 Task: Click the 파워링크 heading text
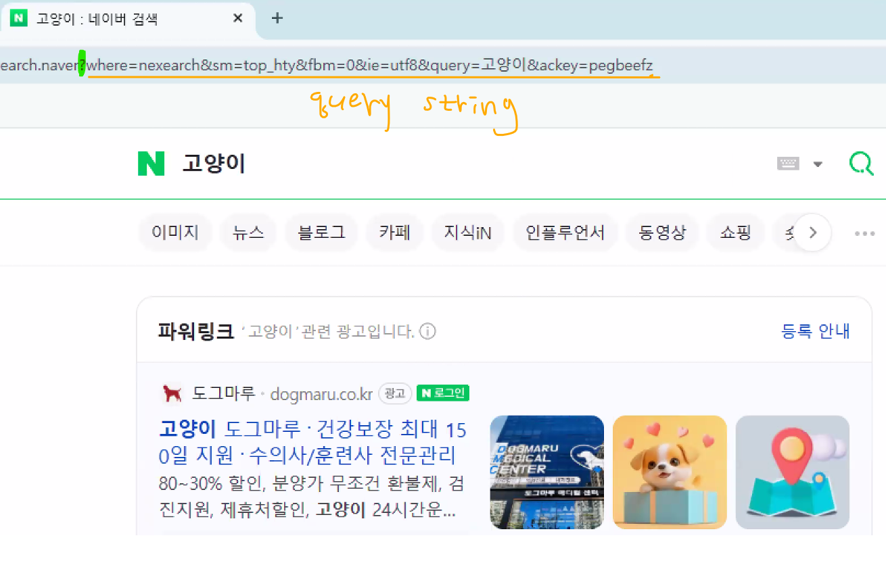(x=196, y=331)
